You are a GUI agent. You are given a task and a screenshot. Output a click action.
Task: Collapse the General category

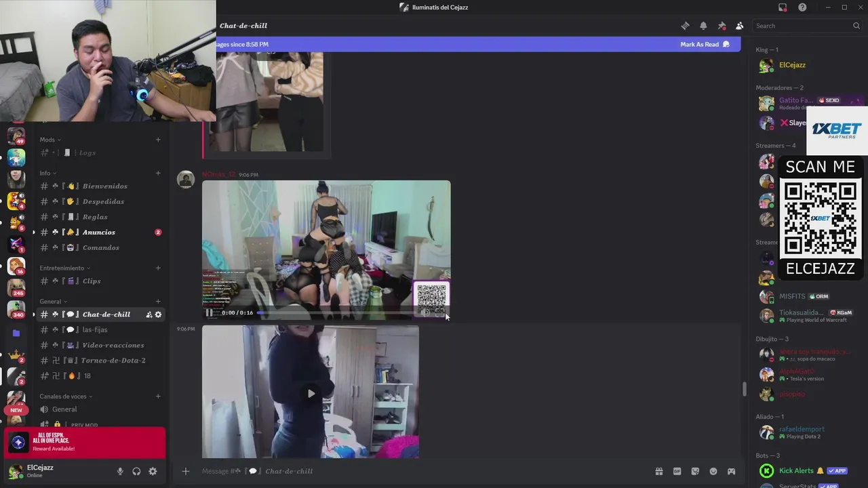tap(53, 301)
